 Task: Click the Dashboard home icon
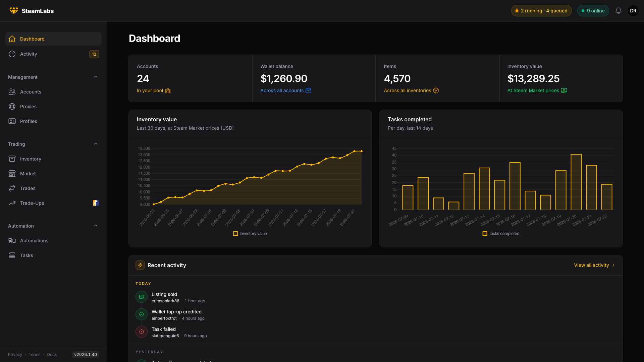12,39
